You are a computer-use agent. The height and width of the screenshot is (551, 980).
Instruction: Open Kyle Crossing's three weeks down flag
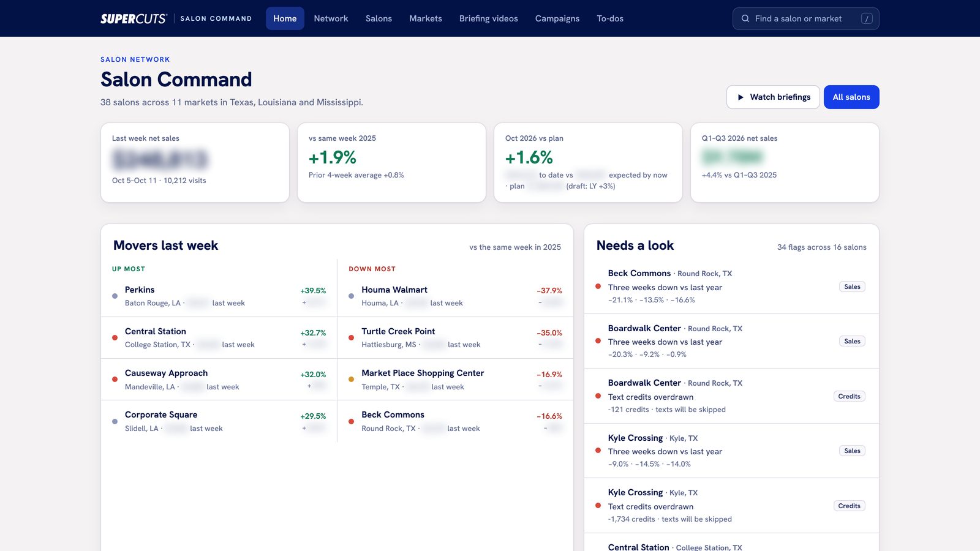click(731, 451)
